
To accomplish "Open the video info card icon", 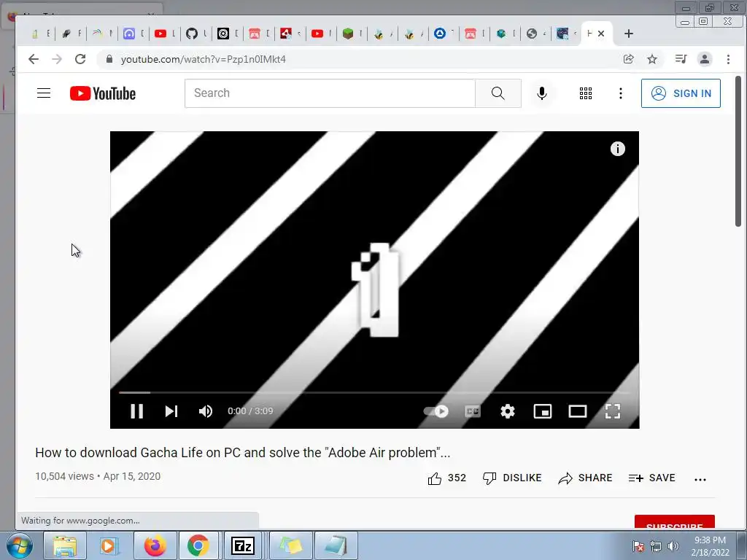I will (617, 149).
